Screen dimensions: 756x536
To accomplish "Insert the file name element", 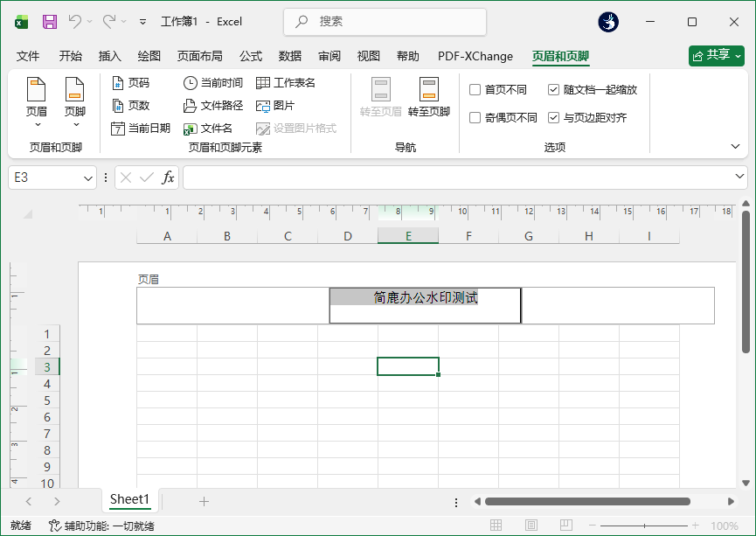I will 211,128.
